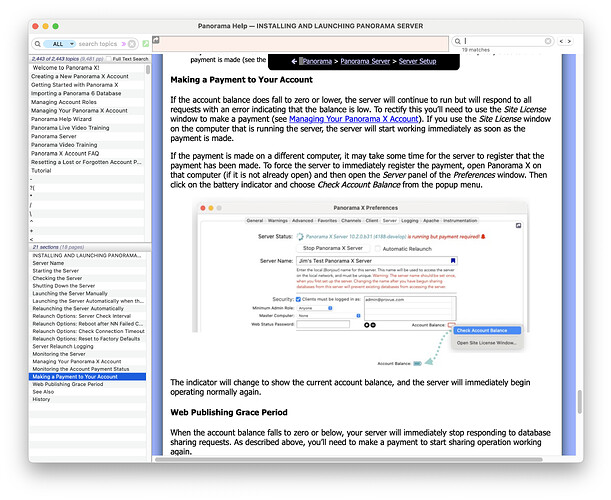611x500 pixels.
Task: Click the purple double-arrow in topic search
Action: coord(124,44)
